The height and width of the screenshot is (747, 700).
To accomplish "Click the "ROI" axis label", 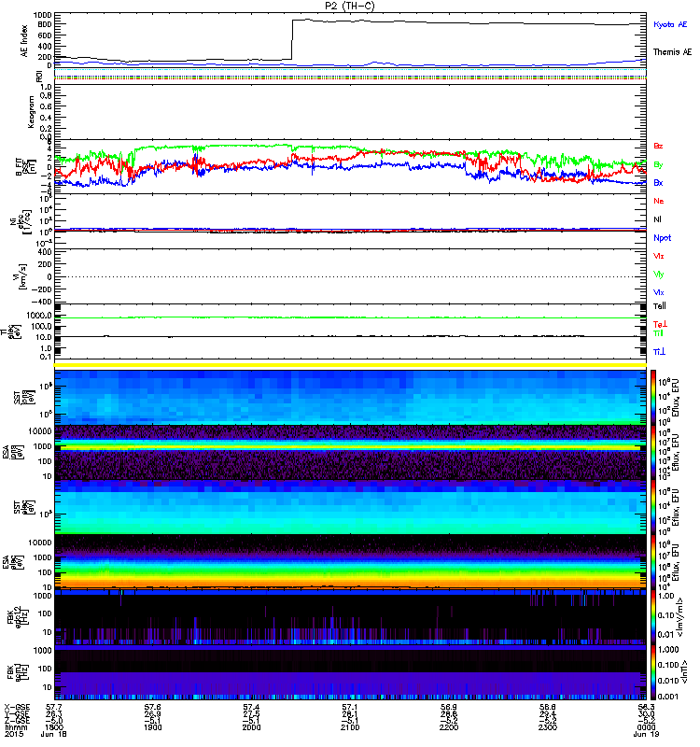I will point(39,76).
